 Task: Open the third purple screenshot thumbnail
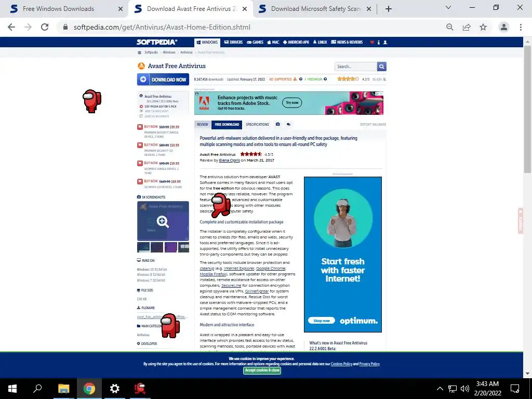(170, 247)
